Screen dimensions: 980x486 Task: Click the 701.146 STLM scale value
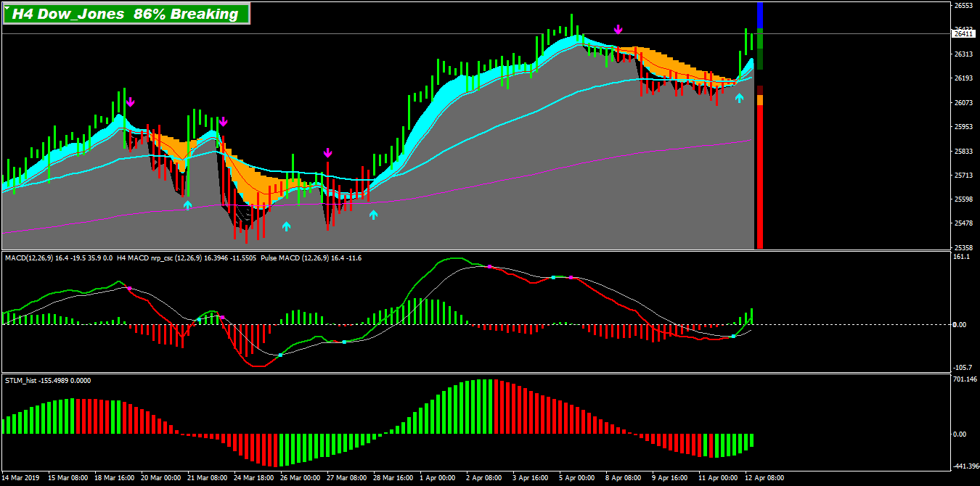(963, 379)
